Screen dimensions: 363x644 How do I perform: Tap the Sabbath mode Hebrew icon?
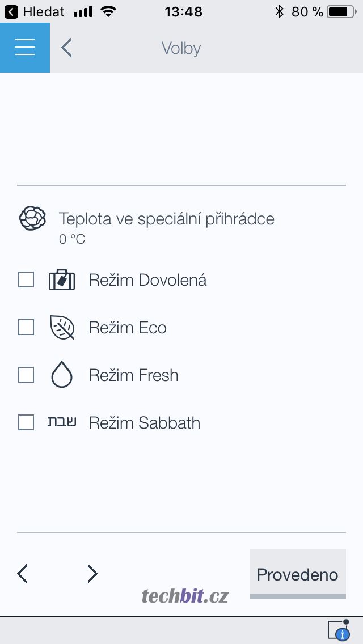pyautogui.click(x=62, y=423)
